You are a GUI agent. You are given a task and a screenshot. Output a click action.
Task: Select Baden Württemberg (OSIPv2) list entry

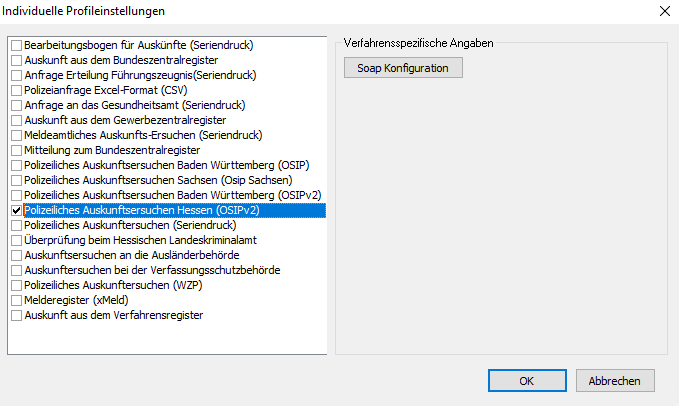(171, 196)
